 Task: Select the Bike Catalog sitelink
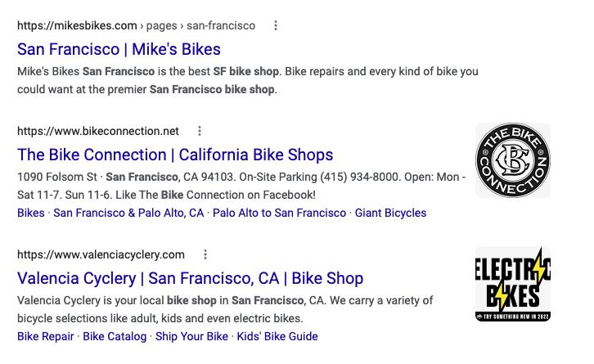click(115, 336)
